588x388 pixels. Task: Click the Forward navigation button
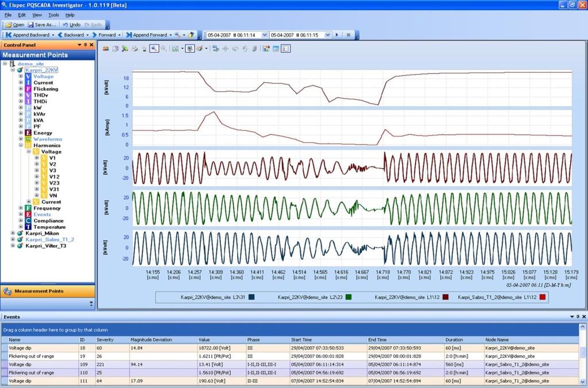click(103, 35)
